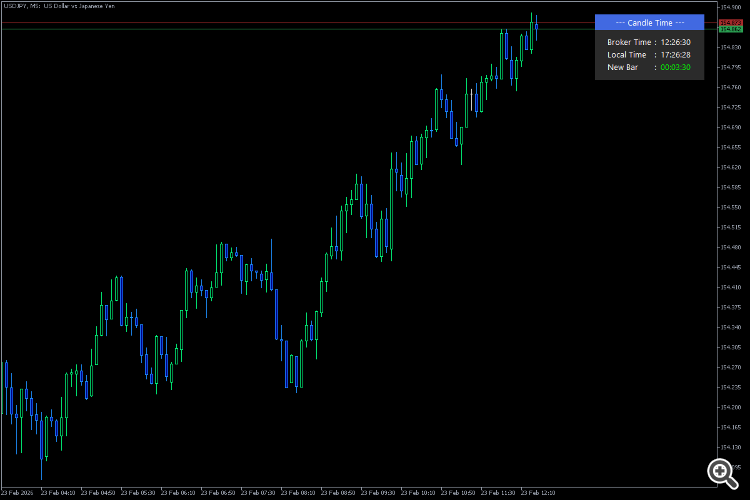Image resolution: width=750 pixels, height=500 pixels.
Task: Click the 23 Feb 08:10 time label
Action: pyautogui.click(x=298, y=492)
